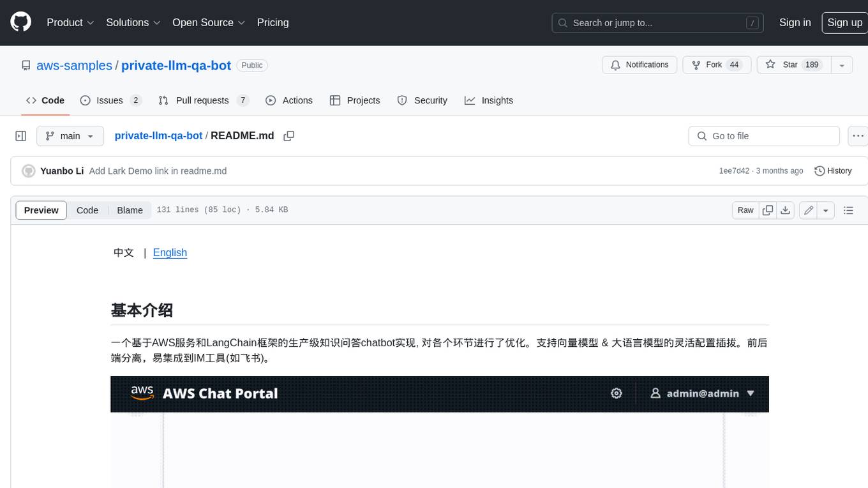Viewport: 868px width, 488px height.
Task: Select the Preview view
Action: pyautogui.click(x=41, y=210)
